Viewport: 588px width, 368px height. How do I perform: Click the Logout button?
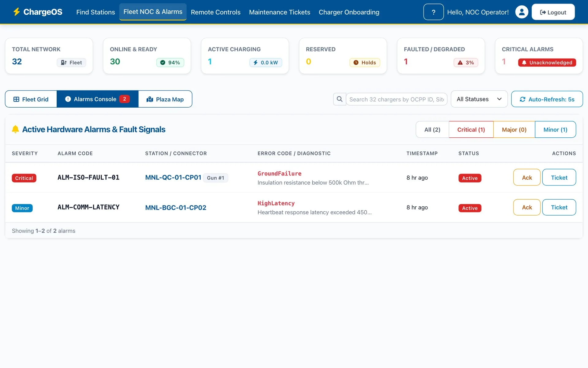tap(553, 12)
